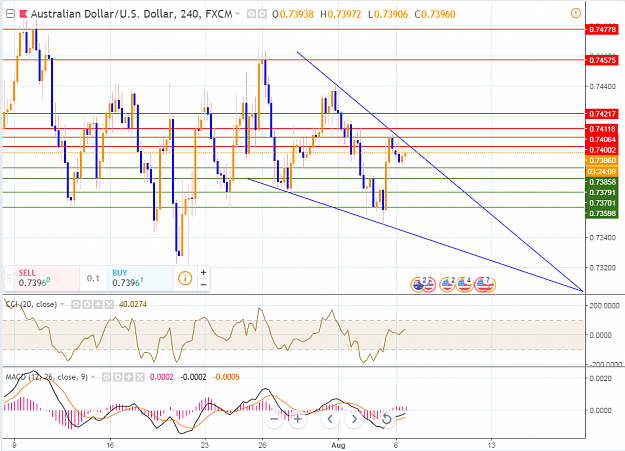The height and width of the screenshot is (451, 625).
Task: Click the 0.74118 red price label
Action: (x=602, y=129)
